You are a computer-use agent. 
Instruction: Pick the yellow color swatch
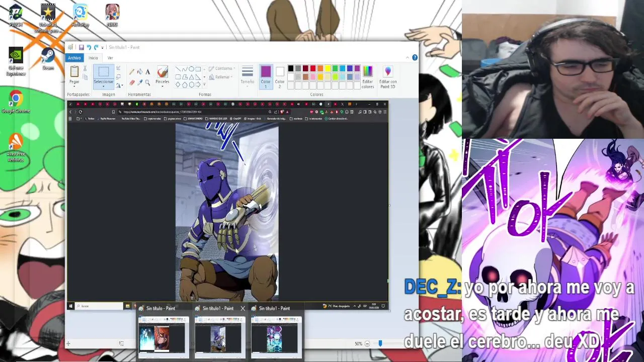tap(328, 68)
